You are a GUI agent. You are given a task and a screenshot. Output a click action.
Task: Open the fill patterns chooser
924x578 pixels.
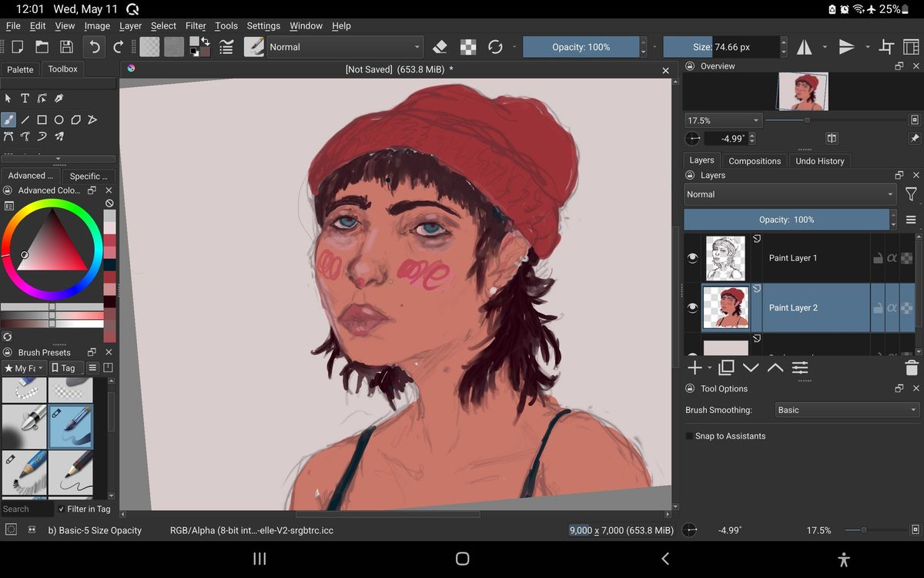[x=174, y=47]
